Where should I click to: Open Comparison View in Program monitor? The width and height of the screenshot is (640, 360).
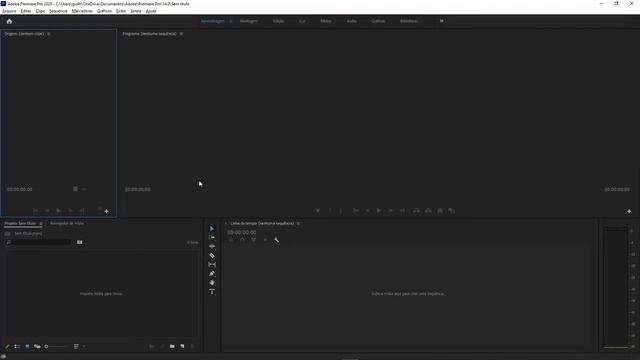point(451,211)
